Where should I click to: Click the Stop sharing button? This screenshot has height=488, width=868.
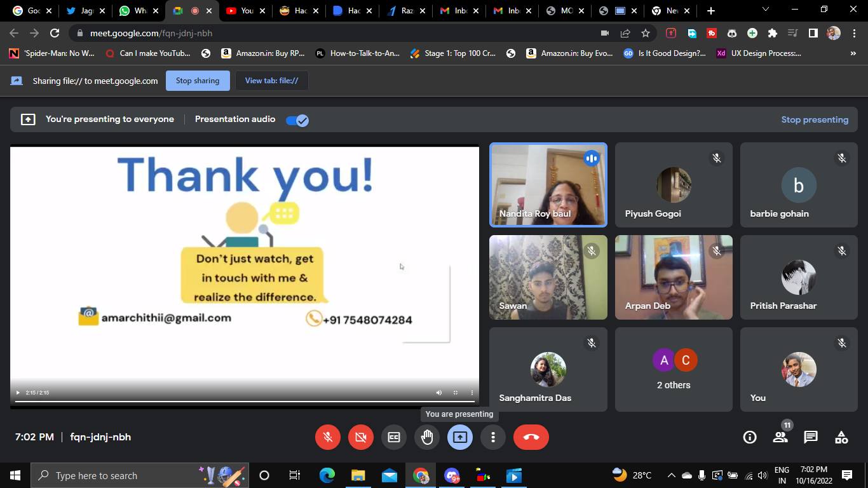pos(198,81)
